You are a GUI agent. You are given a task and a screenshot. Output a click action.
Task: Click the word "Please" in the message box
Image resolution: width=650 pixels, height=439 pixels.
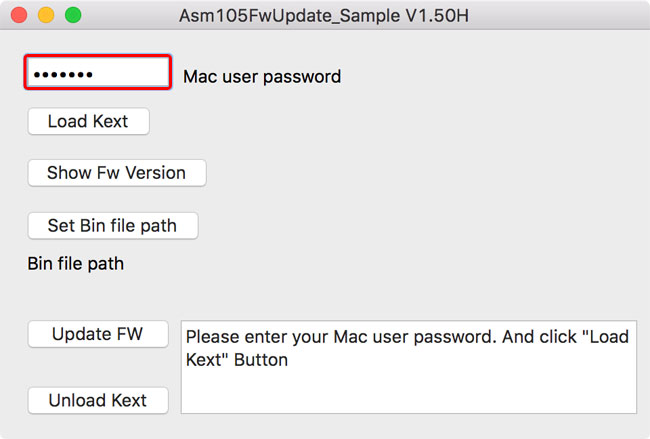point(212,337)
